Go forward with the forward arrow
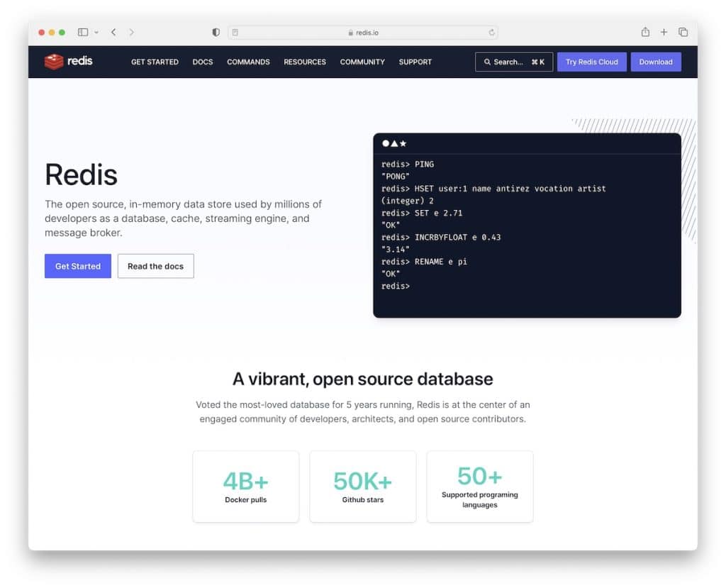 pos(131,33)
